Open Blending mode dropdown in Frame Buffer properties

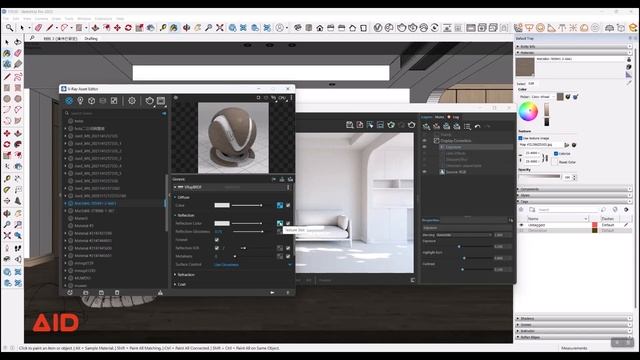pos(464,235)
